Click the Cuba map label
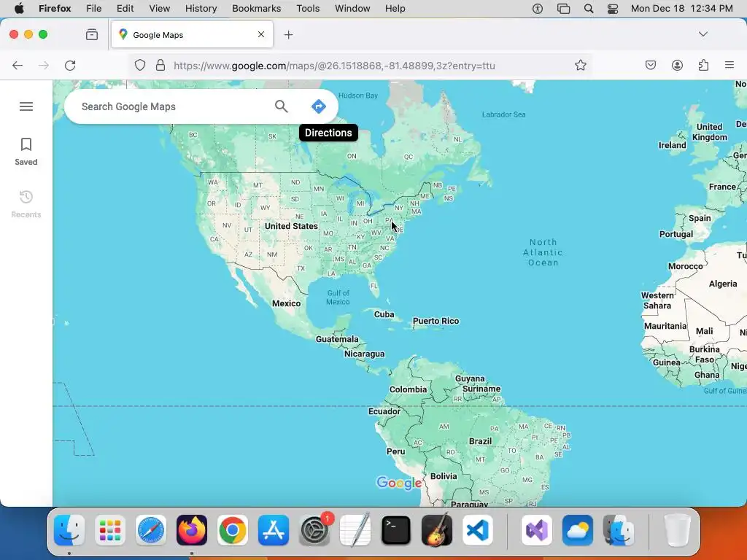 384,314
